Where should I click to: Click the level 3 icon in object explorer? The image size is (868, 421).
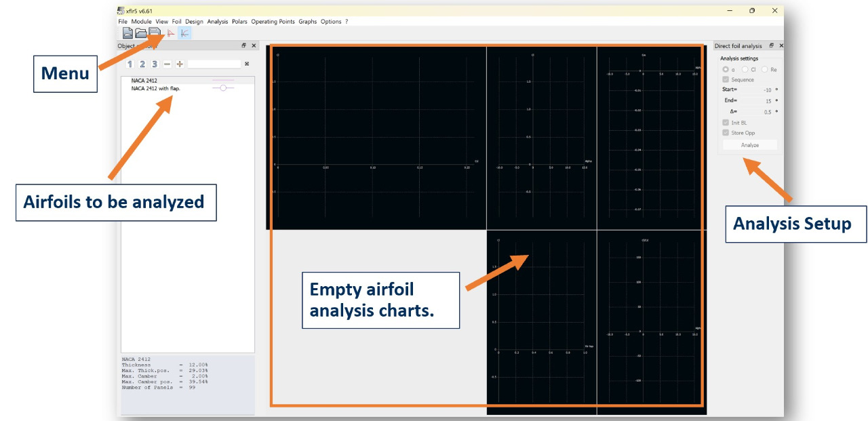pyautogui.click(x=155, y=64)
